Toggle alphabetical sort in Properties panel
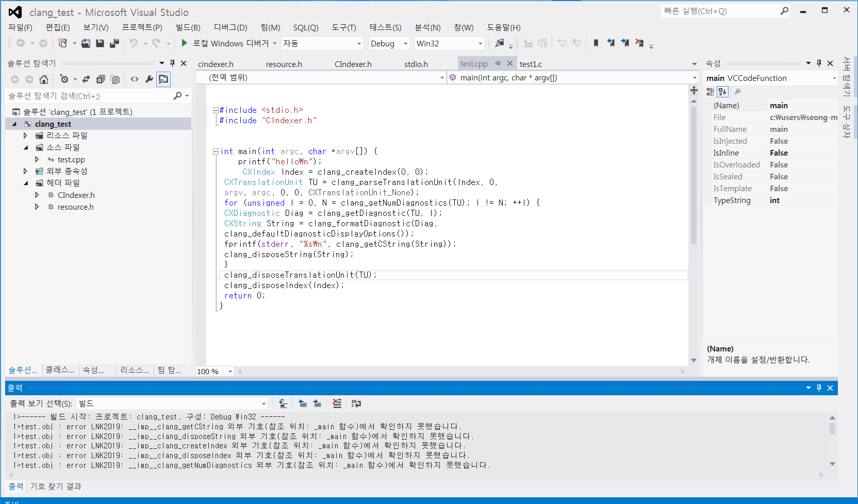 (722, 92)
